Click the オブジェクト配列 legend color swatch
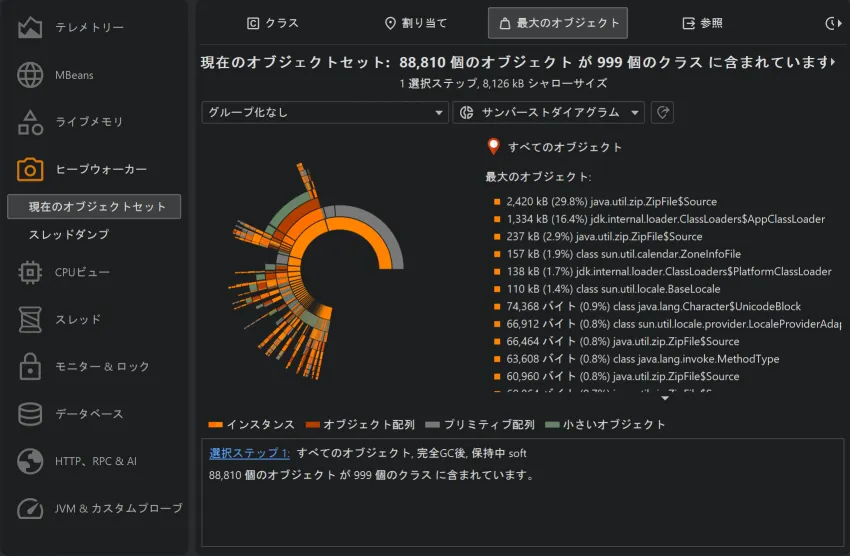This screenshot has width=850, height=556. pyautogui.click(x=313, y=425)
